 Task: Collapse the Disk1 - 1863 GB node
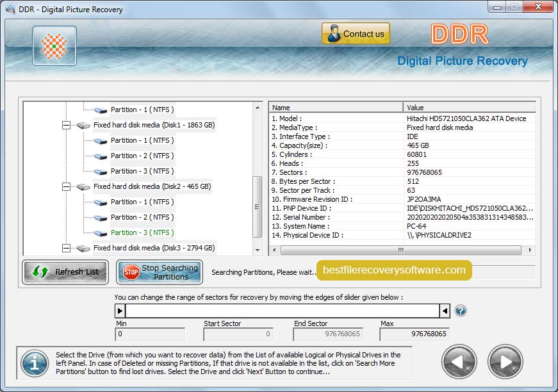click(x=66, y=125)
